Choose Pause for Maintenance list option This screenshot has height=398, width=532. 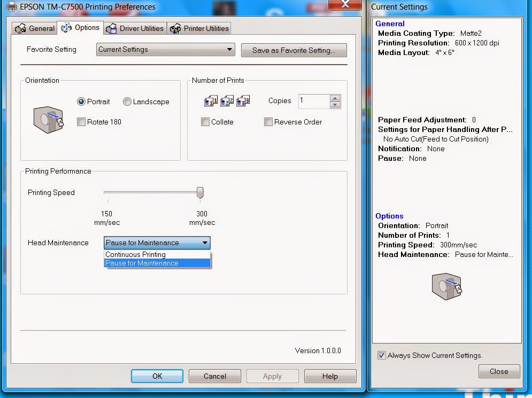(x=157, y=263)
